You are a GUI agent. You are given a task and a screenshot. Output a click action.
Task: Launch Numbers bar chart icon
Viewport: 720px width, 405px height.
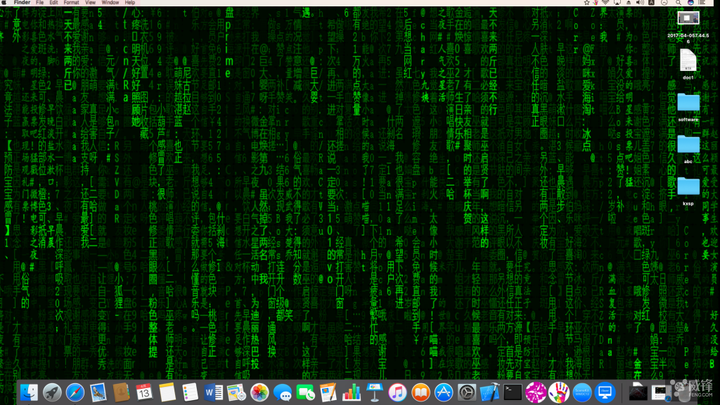coord(351,393)
